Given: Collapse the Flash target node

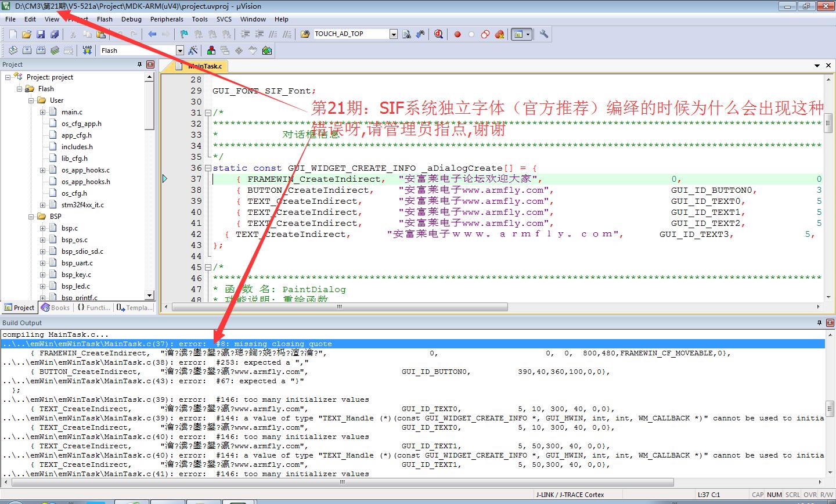Looking at the screenshot, I should [x=20, y=89].
